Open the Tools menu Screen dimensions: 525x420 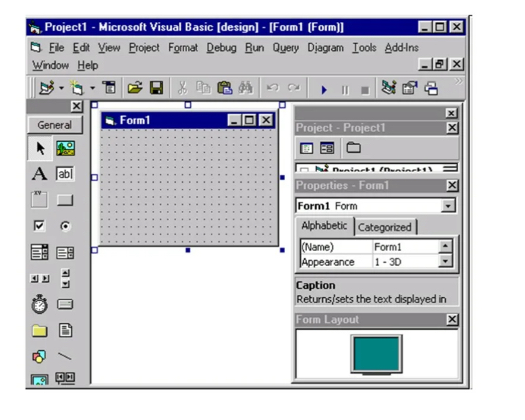(364, 48)
